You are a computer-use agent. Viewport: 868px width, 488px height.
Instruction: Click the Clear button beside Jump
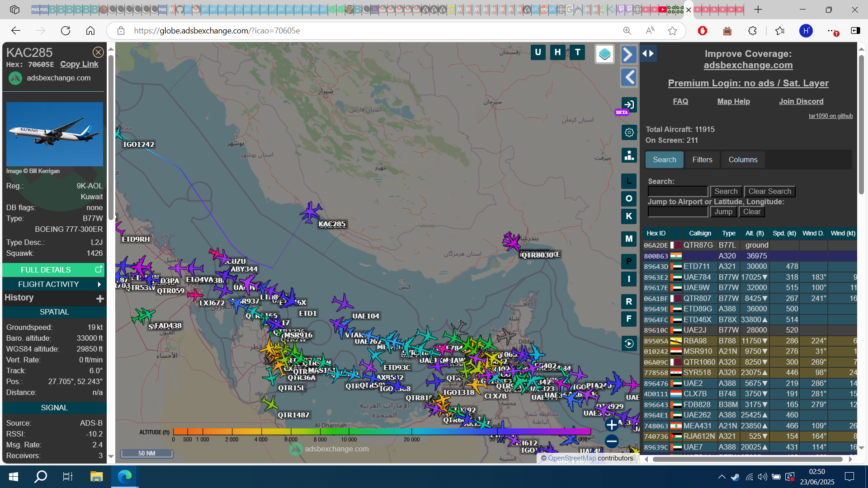coord(752,212)
